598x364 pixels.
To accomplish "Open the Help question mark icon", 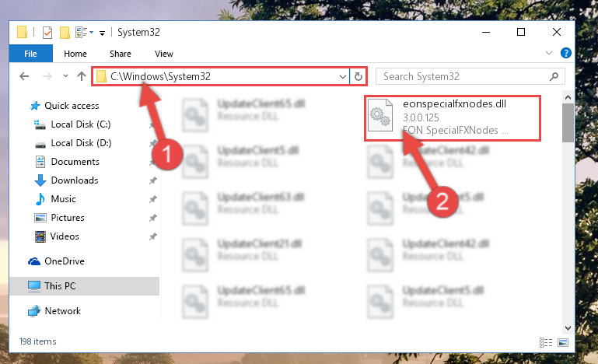I will point(565,53).
